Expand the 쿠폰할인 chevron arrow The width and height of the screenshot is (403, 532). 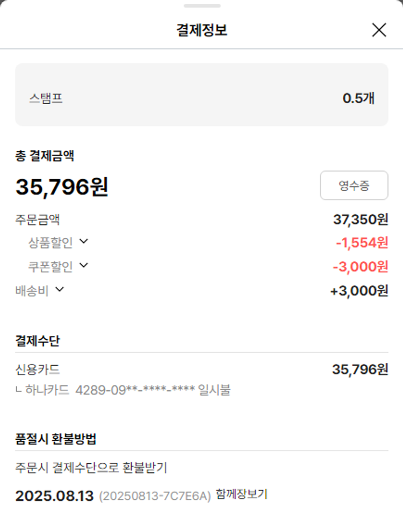[x=83, y=265]
